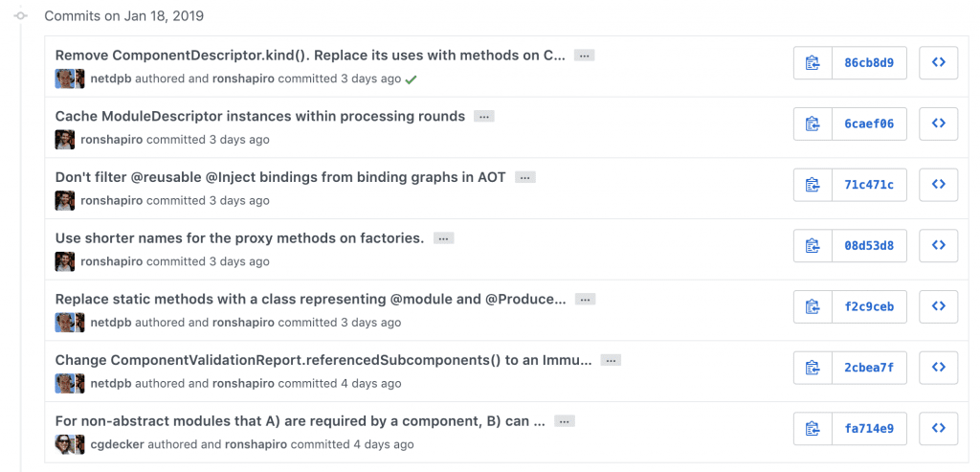Click the green check status icon
Image resolution: width=980 pixels, height=472 pixels.
pos(411,79)
